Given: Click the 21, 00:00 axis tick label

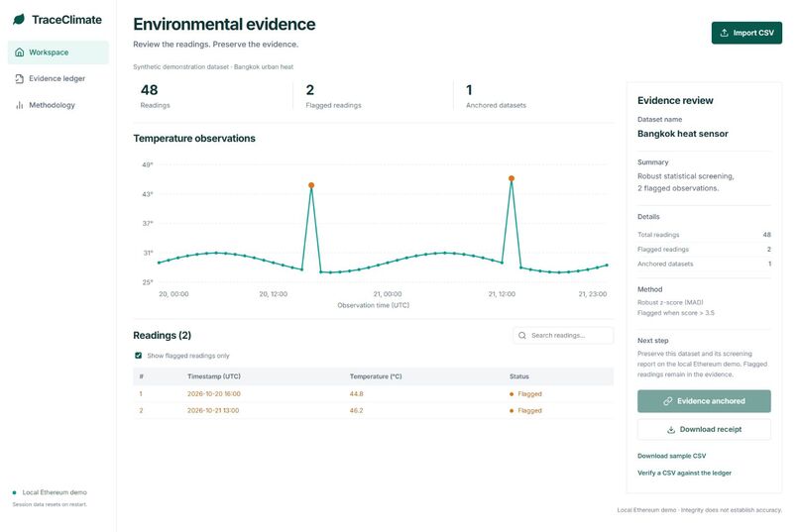Looking at the screenshot, I should pyautogui.click(x=388, y=294).
